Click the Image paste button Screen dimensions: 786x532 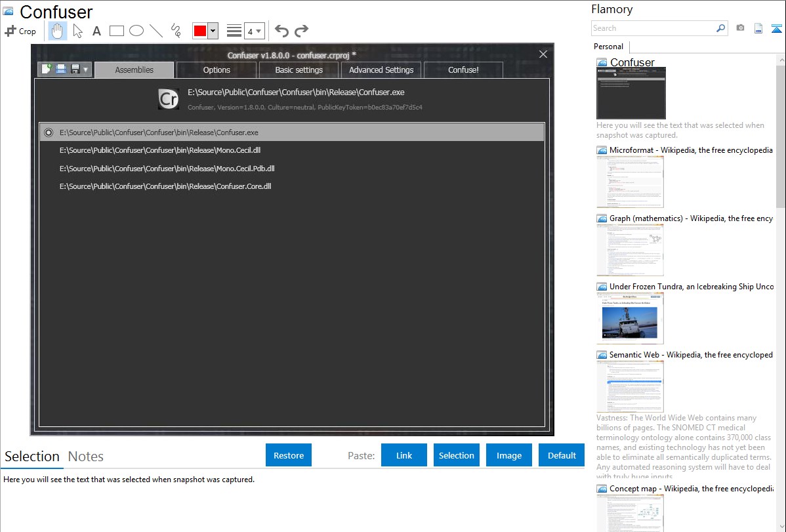(x=508, y=455)
